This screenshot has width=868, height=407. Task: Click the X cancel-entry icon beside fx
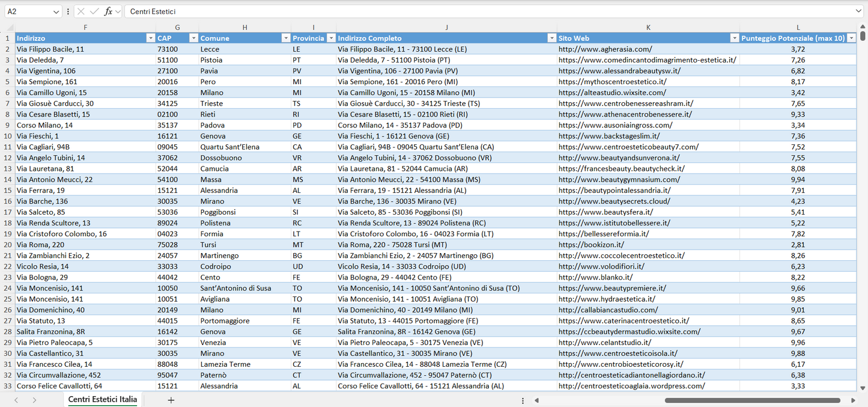pyautogui.click(x=80, y=11)
